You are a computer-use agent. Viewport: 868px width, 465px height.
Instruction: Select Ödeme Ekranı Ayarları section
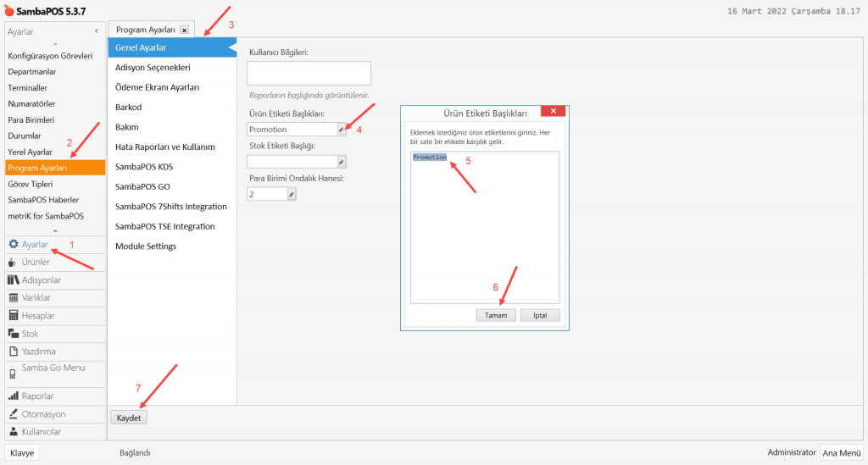tap(172, 87)
